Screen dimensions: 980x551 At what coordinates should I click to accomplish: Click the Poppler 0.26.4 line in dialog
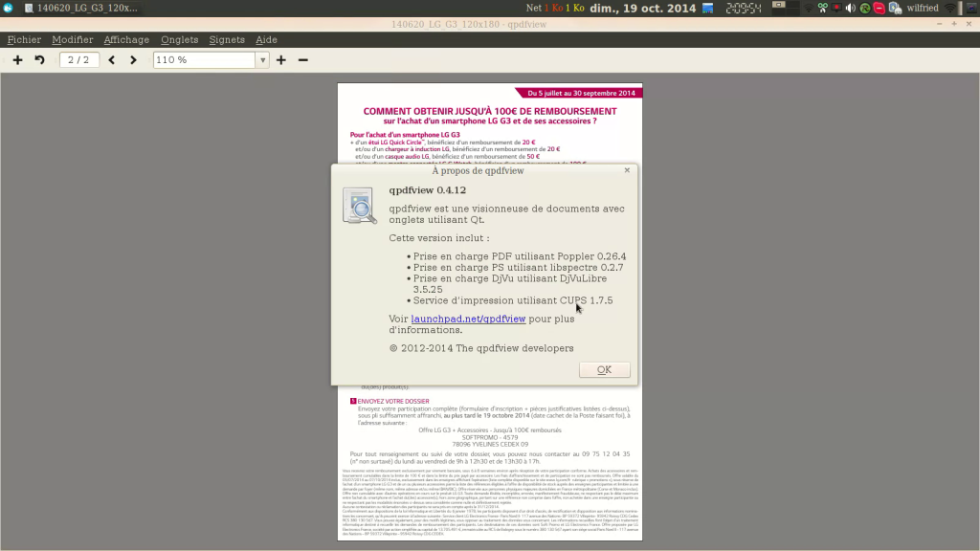(520, 256)
